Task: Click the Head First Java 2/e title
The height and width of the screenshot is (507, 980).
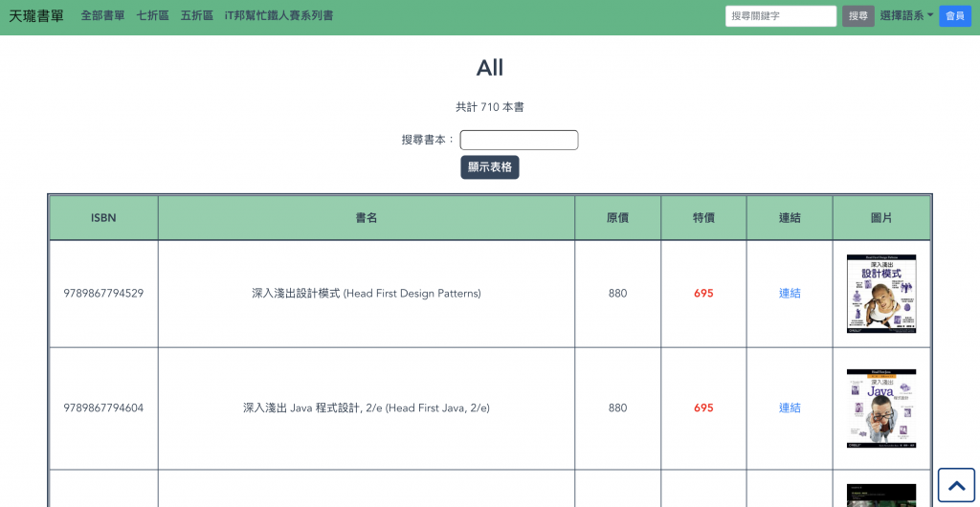Action: 367,408
